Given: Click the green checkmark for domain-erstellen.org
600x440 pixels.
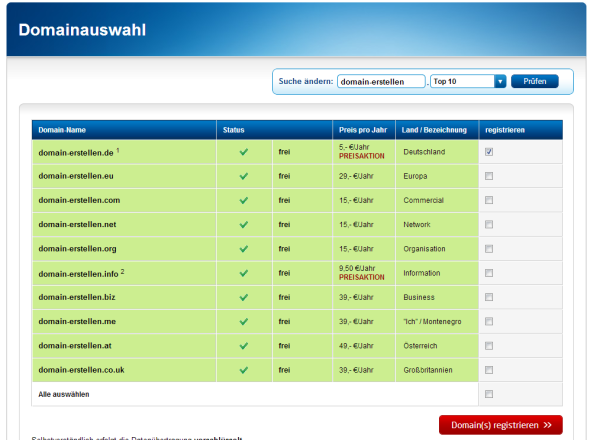Looking at the screenshot, I should click(243, 249).
